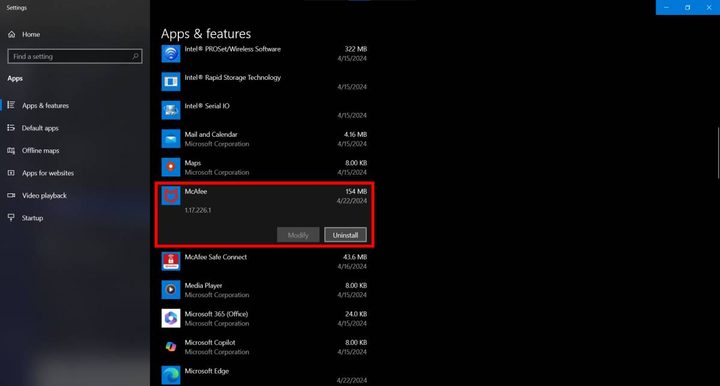Image resolution: width=720 pixels, height=386 pixels.
Task: Click the Offline maps sidebar icon
Action: 11,150
